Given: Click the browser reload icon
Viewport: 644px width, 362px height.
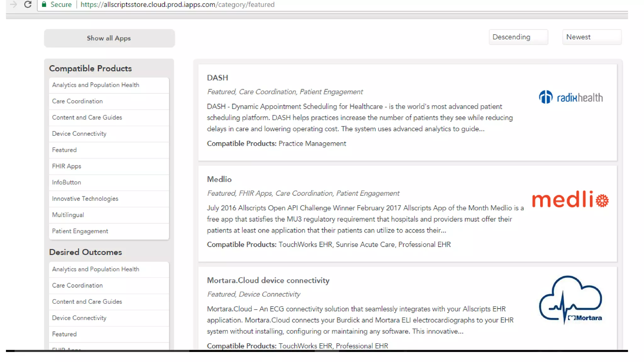Looking at the screenshot, I should [x=28, y=4].
